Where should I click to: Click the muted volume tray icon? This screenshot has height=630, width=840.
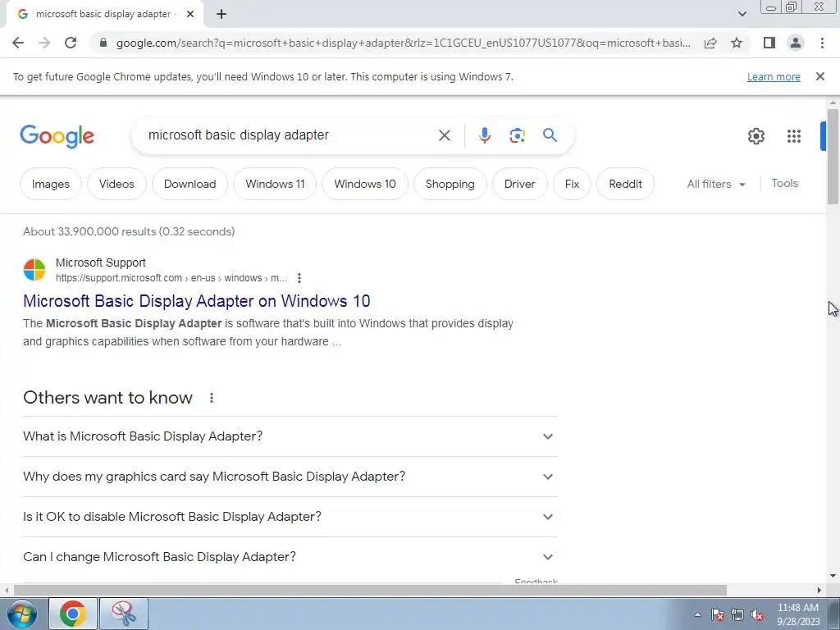point(757,614)
